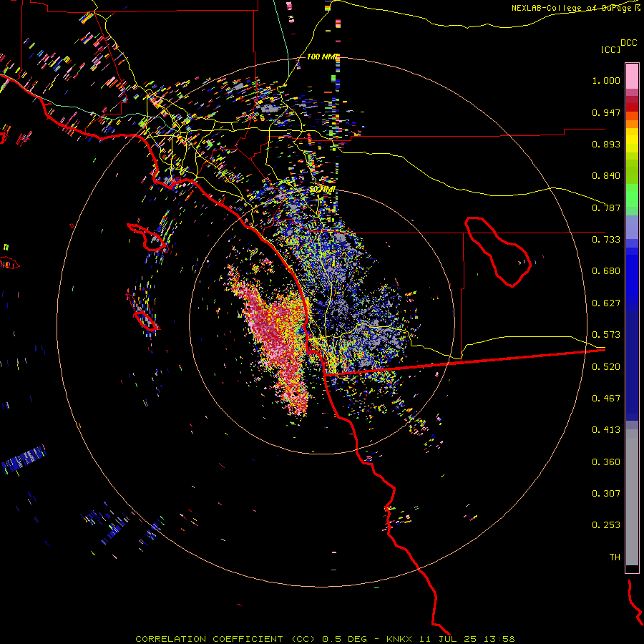
Task: Select the 0.787 legend value
Action: 606,208
